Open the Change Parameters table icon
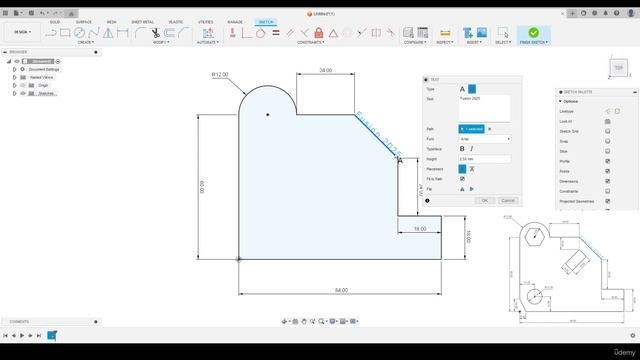The width and height of the screenshot is (640, 360). [423, 33]
